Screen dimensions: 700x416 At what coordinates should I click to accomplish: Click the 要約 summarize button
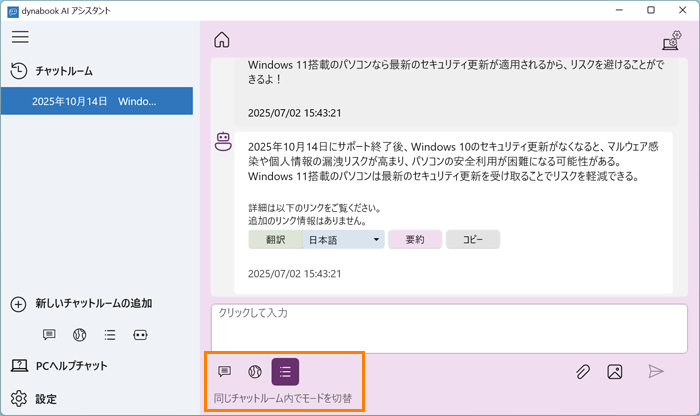pos(415,240)
